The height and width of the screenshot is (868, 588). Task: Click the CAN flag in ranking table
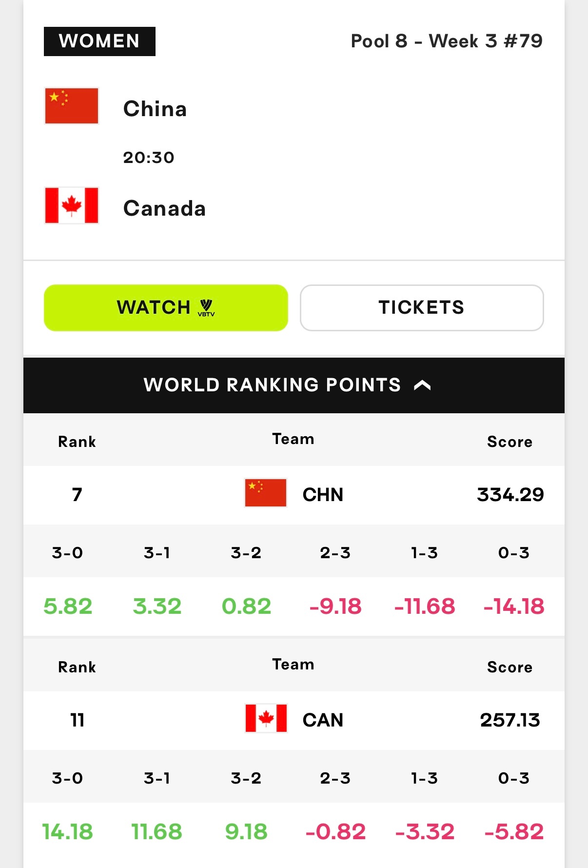tap(266, 718)
